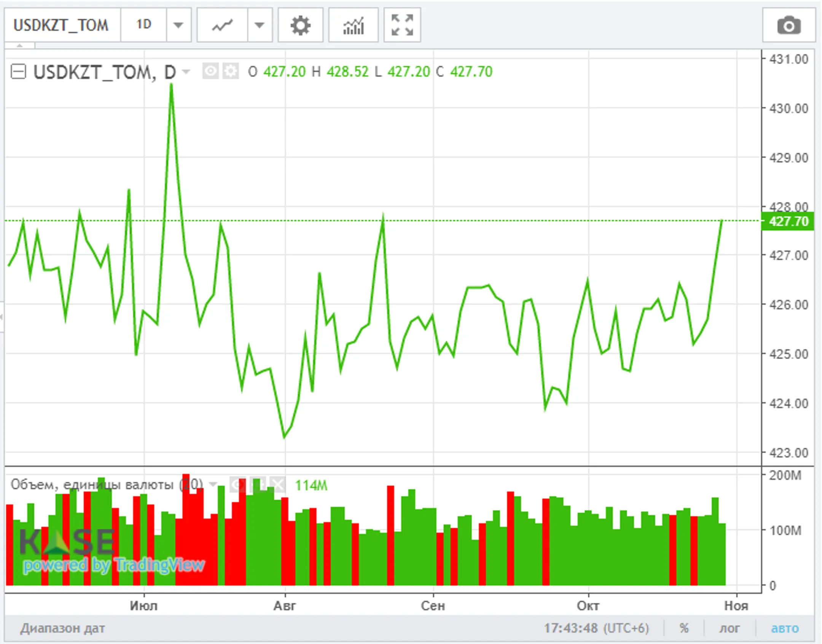This screenshot has height=644, width=822.
Task: Enable the "авто" auto scale option
Action: click(x=785, y=628)
